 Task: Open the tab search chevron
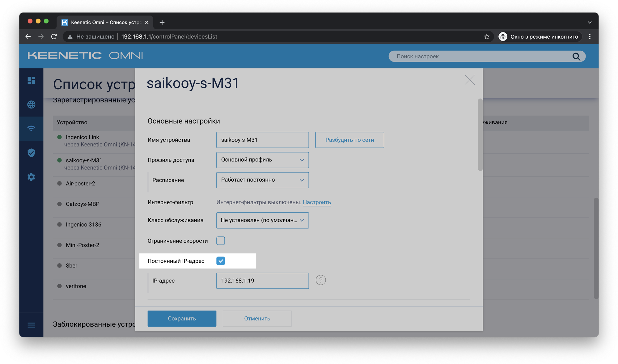(x=590, y=22)
